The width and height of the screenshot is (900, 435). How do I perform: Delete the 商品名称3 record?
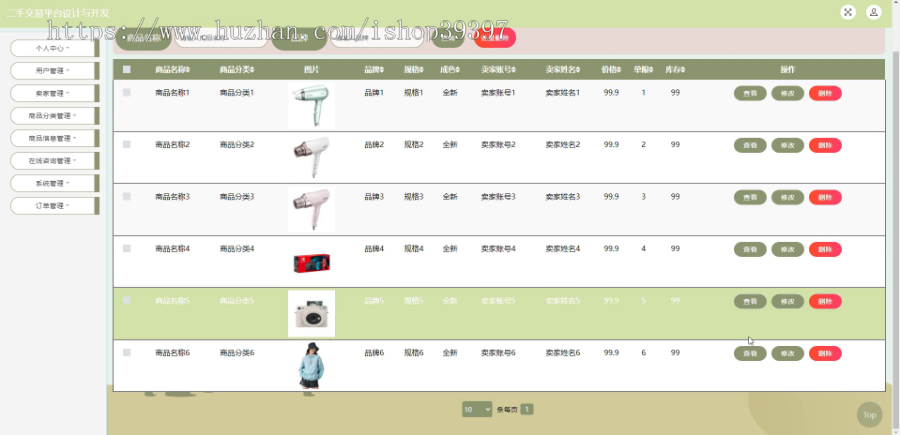(825, 197)
